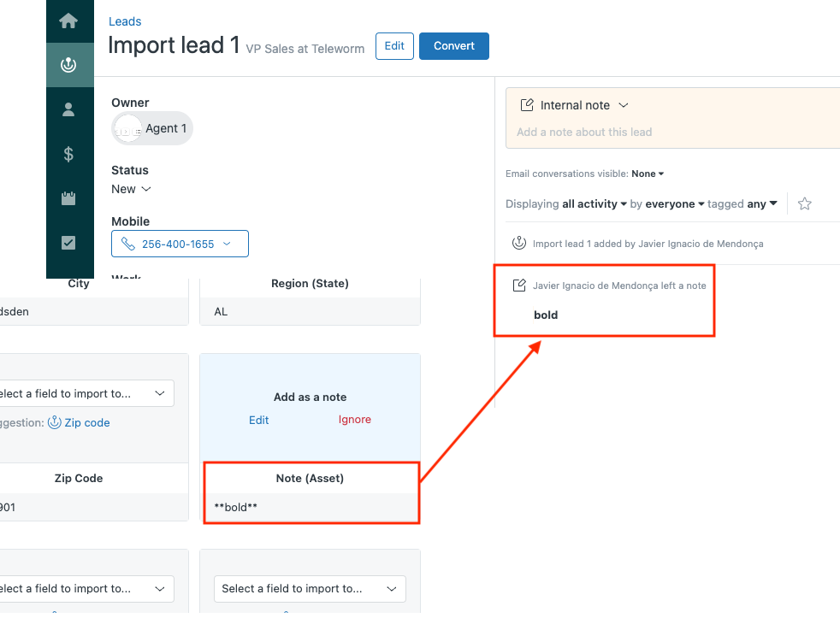Open the all activity filter dropdown
840x630 pixels.
(x=595, y=204)
